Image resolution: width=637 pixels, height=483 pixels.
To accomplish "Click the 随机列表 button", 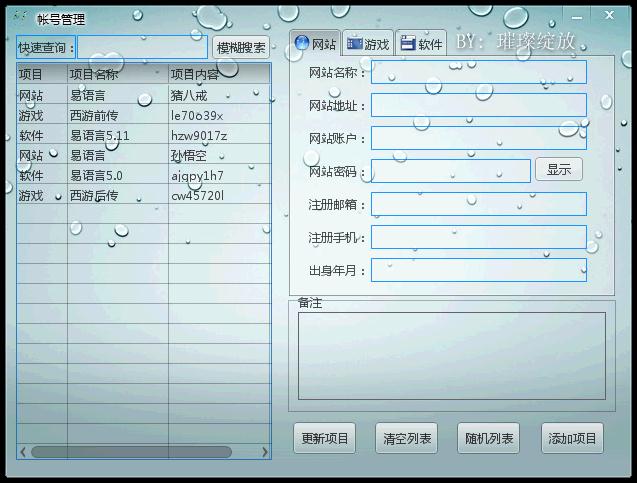I will [x=489, y=438].
